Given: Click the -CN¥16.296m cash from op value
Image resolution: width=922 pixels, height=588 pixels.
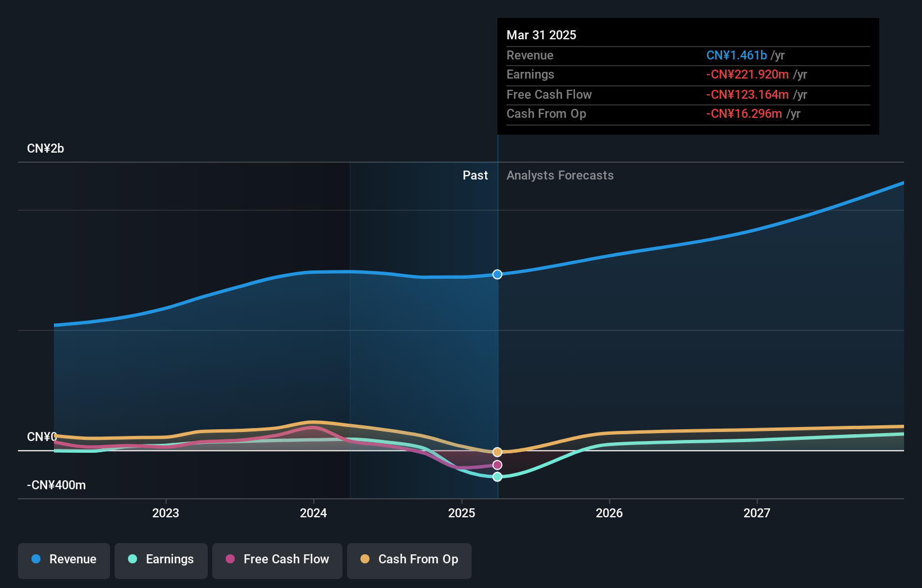Looking at the screenshot, I should (744, 114).
